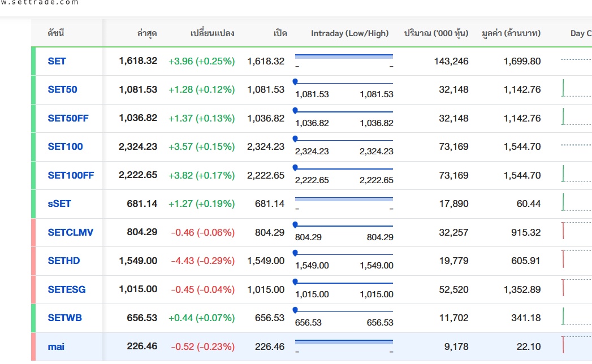Select change +3.82 (+0.17%)

click(x=202, y=175)
